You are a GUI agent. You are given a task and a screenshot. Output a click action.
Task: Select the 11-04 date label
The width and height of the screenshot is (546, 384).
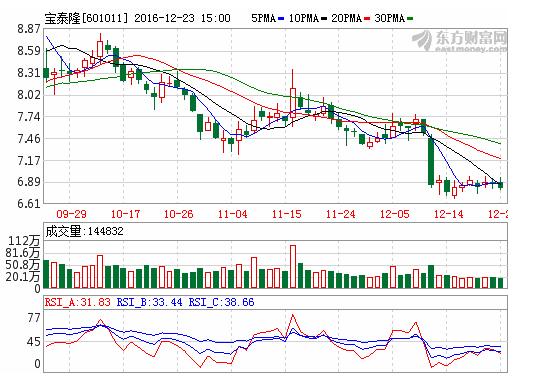pyautogui.click(x=233, y=214)
